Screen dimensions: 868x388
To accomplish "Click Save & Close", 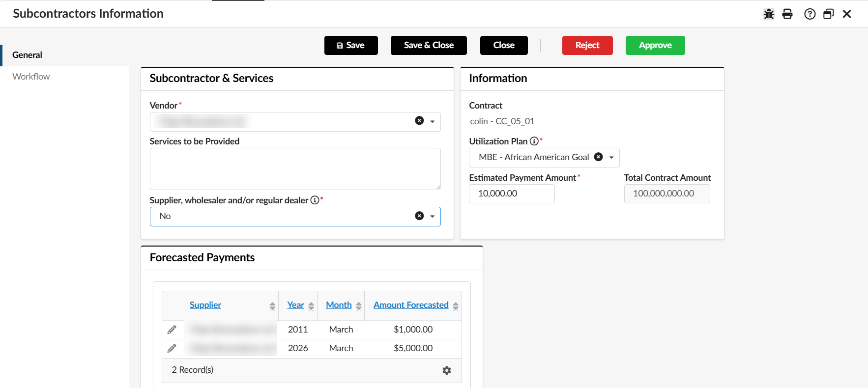I will tap(429, 45).
